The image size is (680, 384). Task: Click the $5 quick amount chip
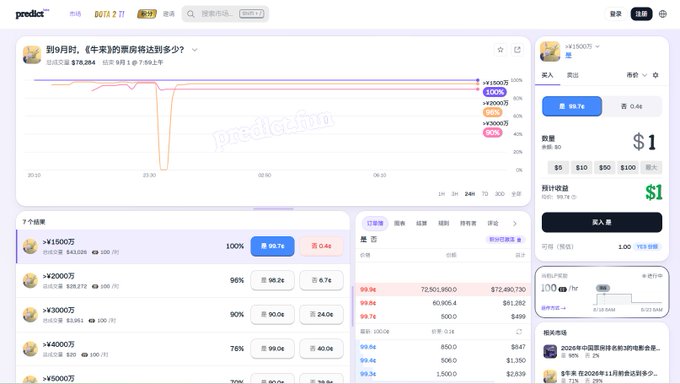pyautogui.click(x=558, y=167)
